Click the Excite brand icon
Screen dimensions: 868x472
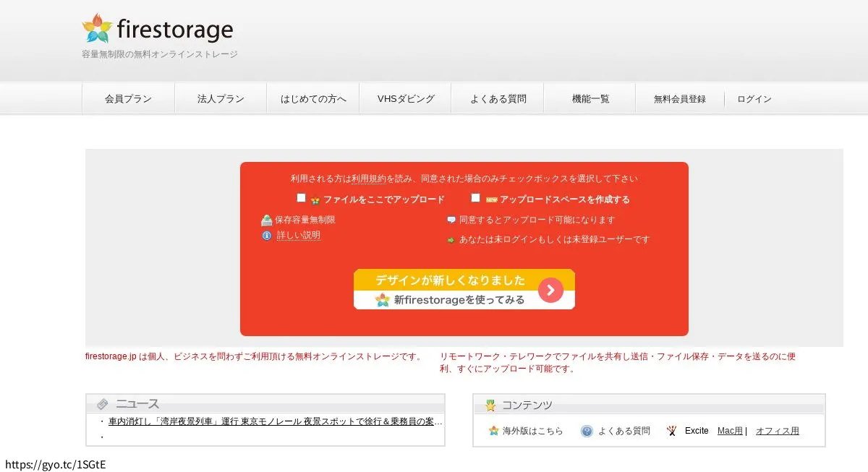coord(671,430)
